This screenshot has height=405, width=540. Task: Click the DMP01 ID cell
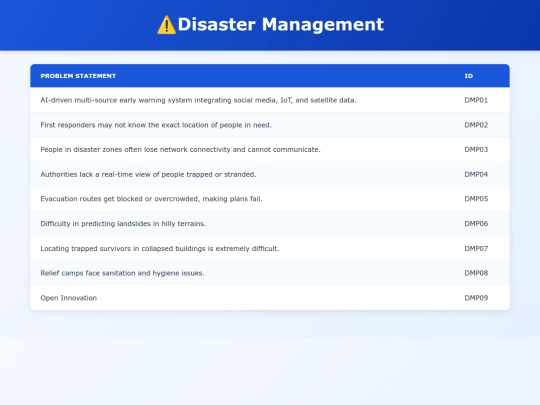(x=476, y=100)
